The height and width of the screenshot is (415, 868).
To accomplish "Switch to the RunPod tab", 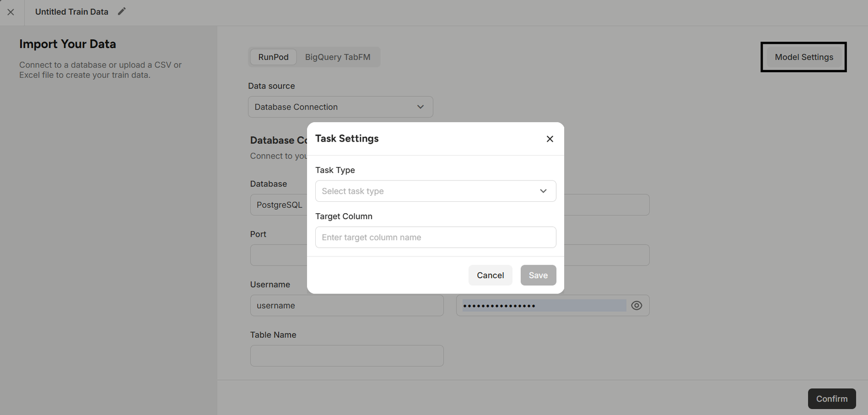I will click(273, 57).
